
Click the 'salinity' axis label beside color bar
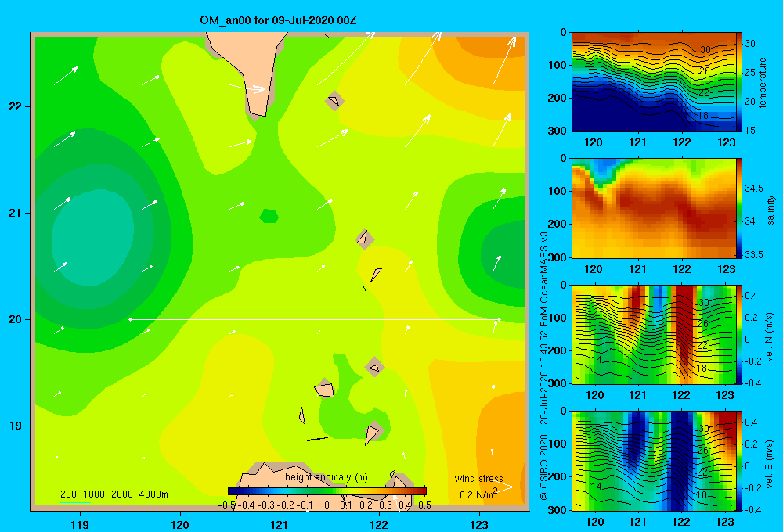[770, 210]
